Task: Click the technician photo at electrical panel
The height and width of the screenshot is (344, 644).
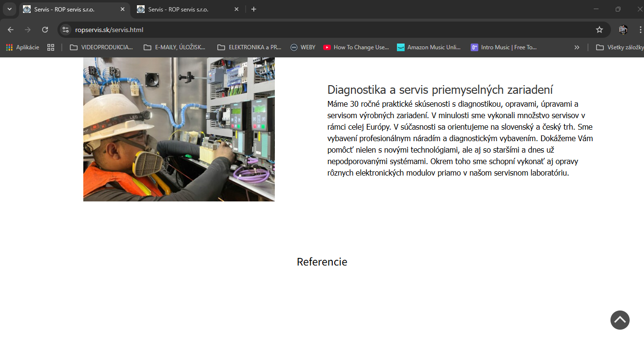Action: pyautogui.click(x=179, y=129)
